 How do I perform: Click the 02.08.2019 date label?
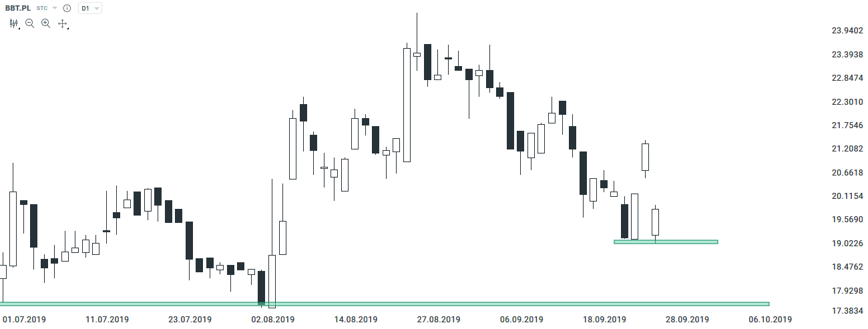(273, 320)
